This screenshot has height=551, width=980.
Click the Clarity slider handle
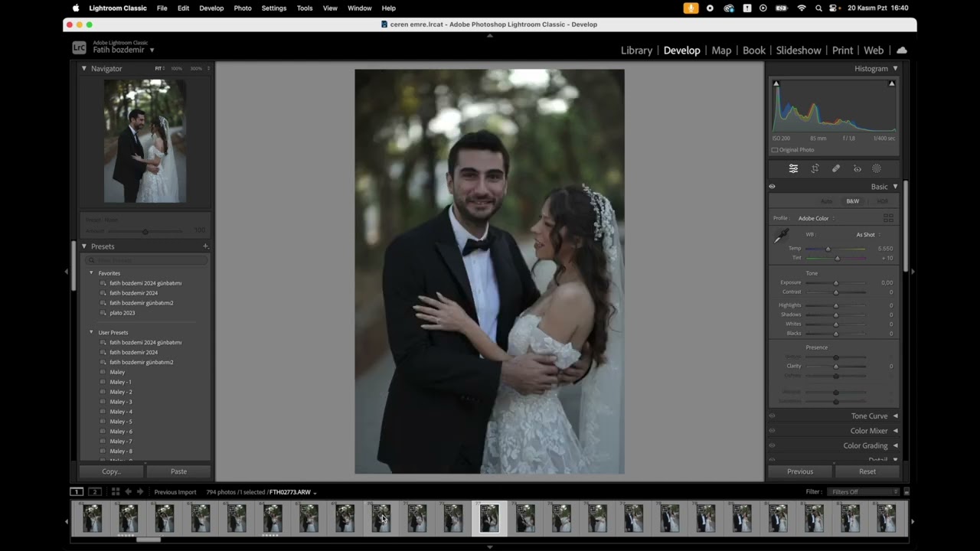(835, 367)
